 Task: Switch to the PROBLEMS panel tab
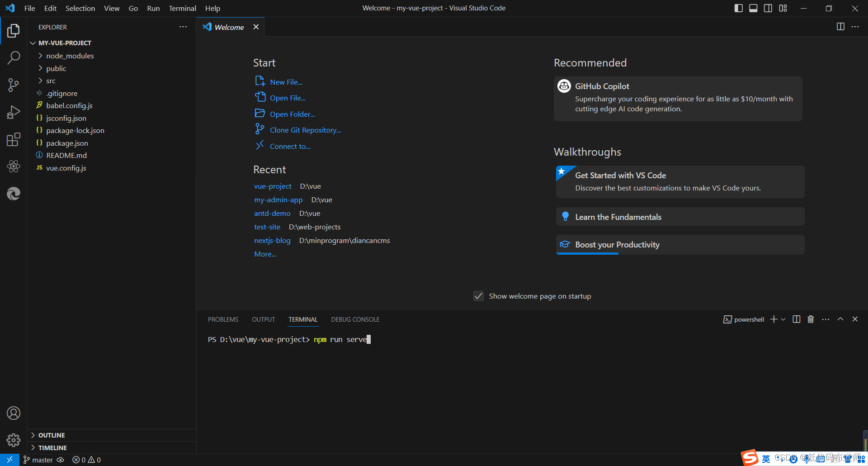(223, 319)
